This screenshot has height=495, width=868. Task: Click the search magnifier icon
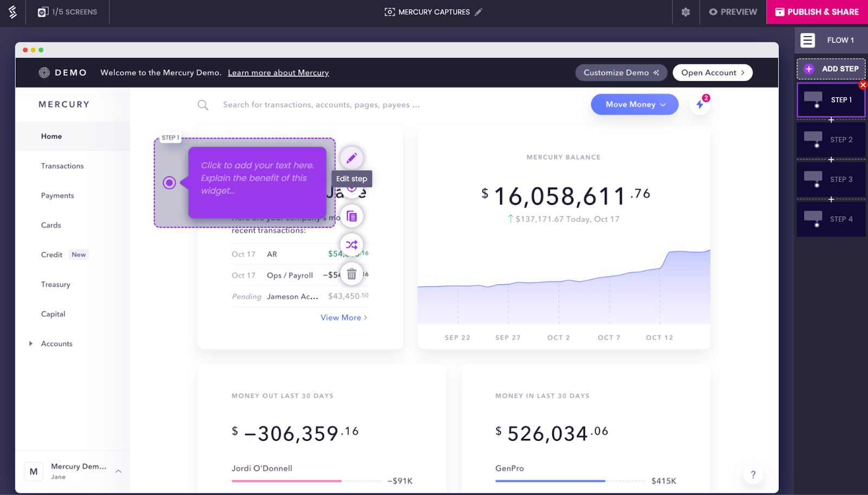point(203,105)
